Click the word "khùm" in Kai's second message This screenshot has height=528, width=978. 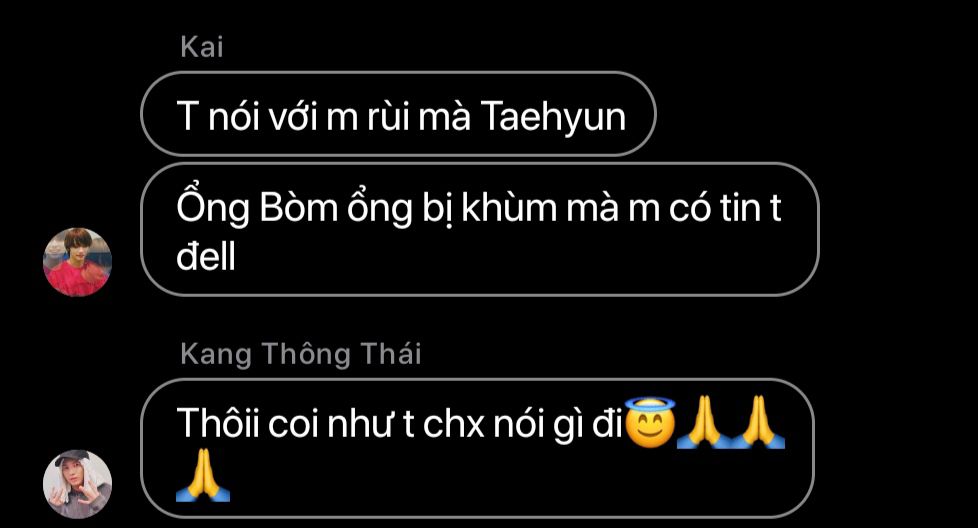[x=510, y=206]
